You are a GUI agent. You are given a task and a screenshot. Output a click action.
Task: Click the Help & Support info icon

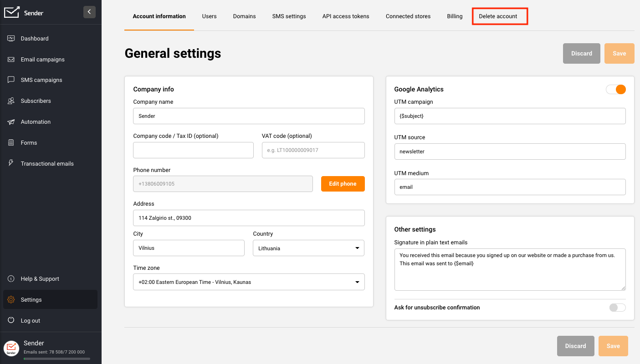pyautogui.click(x=11, y=279)
